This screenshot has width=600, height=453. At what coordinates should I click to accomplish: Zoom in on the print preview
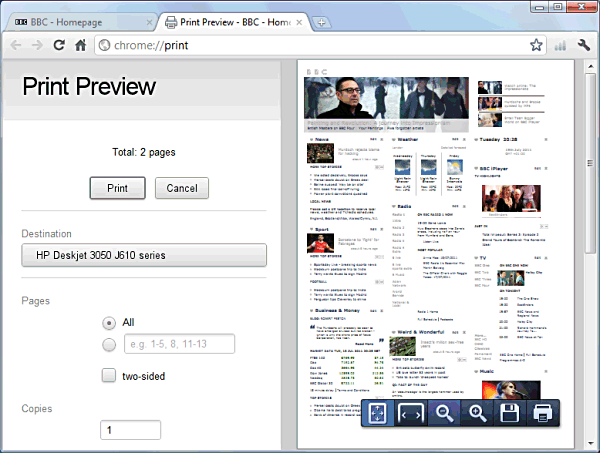tap(477, 413)
